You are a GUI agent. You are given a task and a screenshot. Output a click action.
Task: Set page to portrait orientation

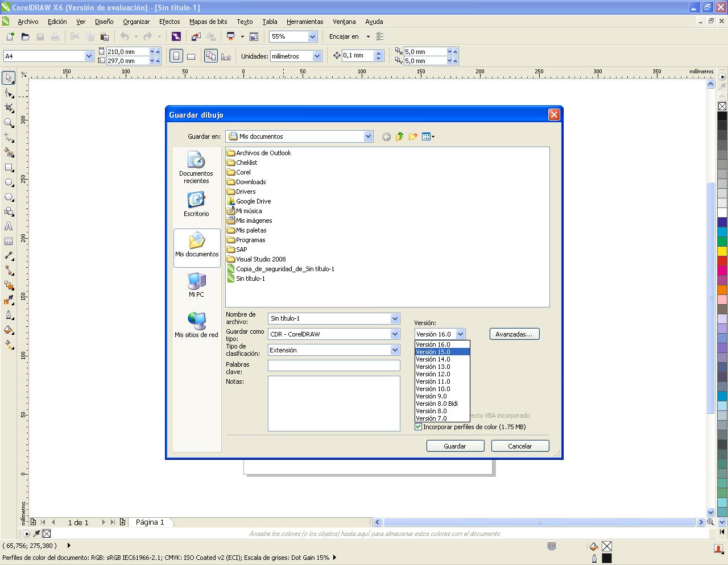(176, 56)
